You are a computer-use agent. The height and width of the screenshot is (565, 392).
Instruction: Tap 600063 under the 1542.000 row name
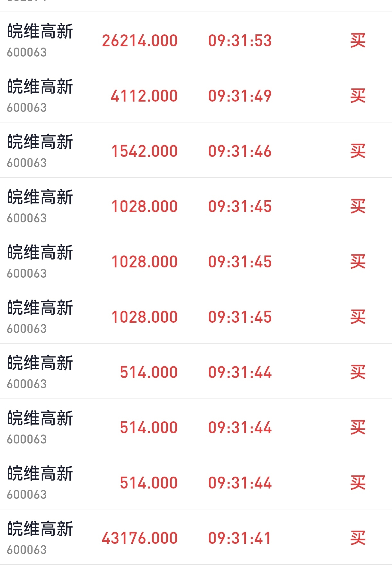(27, 163)
